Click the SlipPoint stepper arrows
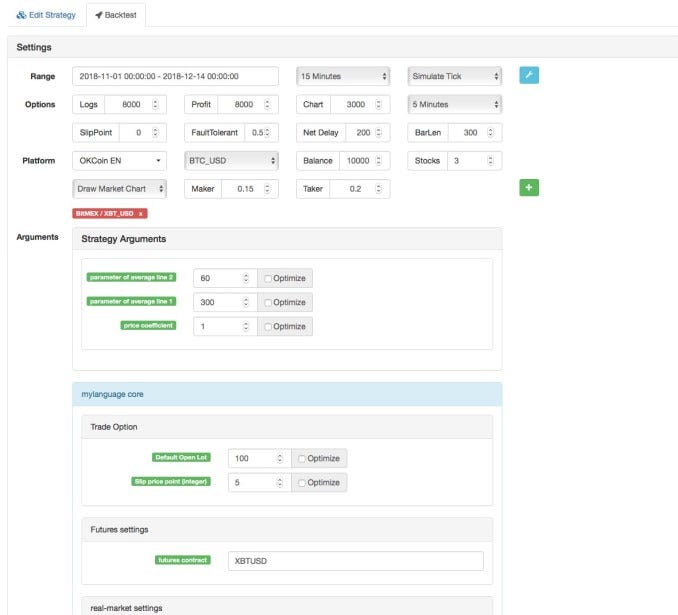This screenshot has height=615, width=678. [155, 132]
